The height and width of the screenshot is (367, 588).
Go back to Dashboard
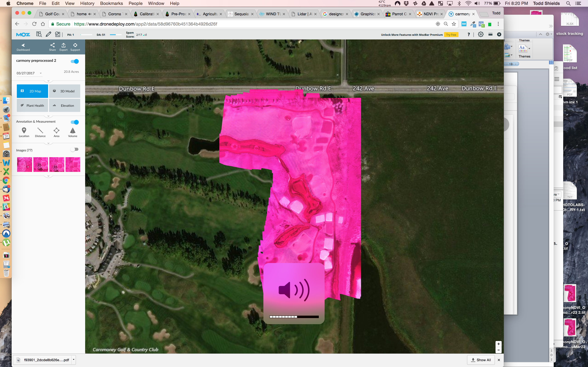click(23, 47)
